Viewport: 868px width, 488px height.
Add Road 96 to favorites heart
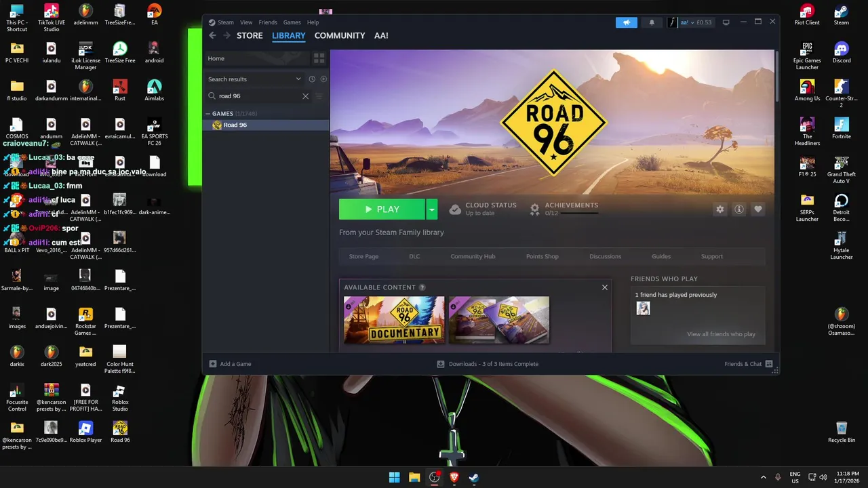[758, 209]
